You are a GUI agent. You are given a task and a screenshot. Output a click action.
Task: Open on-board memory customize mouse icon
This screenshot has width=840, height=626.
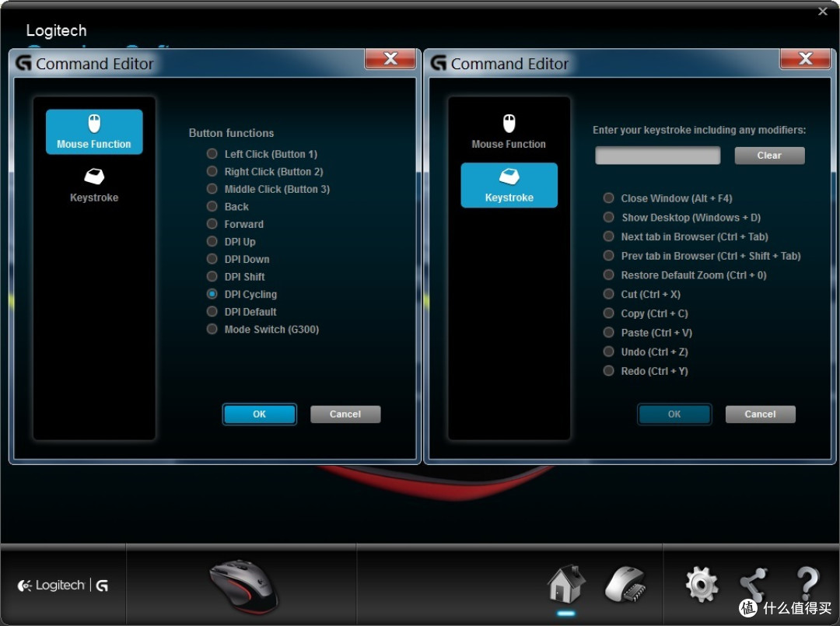(x=625, y=585)
